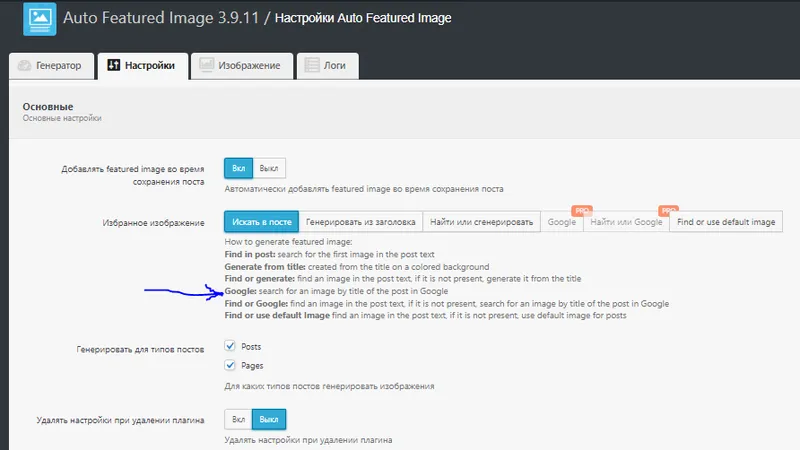800x450 pixels.
Task: Click the list icon on Логи tab
Action: point(312,65)
